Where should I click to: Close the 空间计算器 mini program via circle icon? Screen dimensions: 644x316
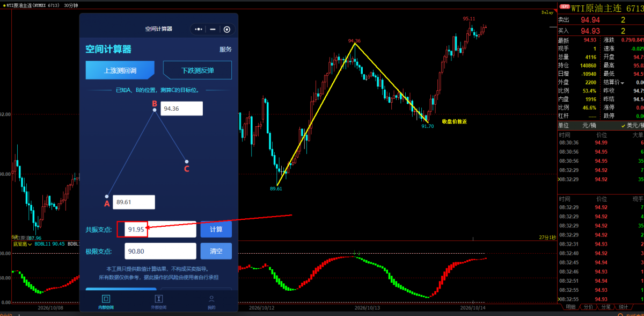(227, 29)
